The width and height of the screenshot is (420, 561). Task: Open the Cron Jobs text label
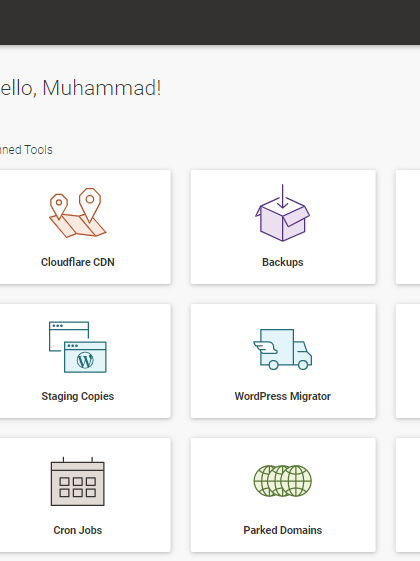(78, 530)
